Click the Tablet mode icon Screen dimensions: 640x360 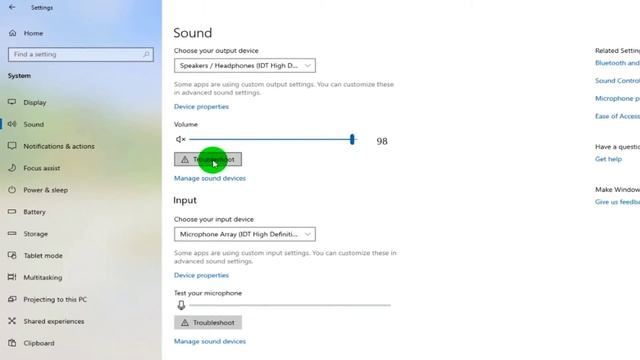[12, 256]
